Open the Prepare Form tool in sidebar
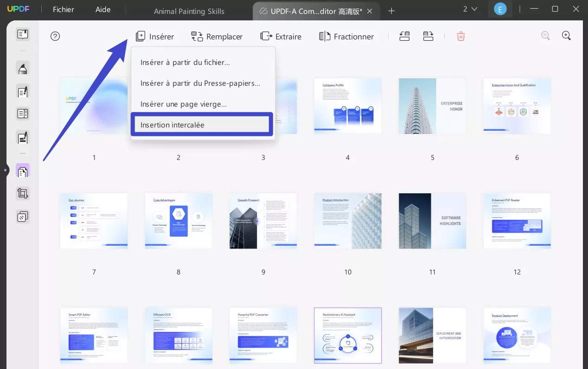This screenshot has height=369, width=588. tap(23, 114)
